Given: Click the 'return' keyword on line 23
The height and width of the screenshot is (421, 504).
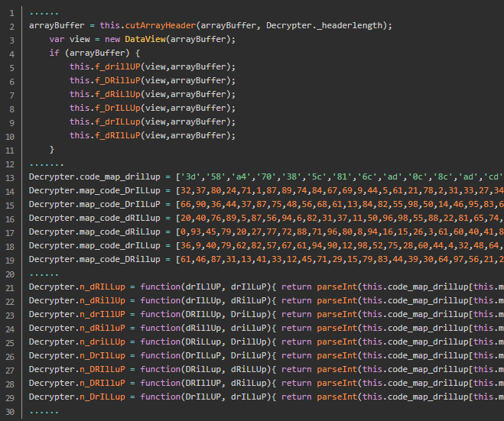Looking at the screenshot, I should [x=297, y=314].
